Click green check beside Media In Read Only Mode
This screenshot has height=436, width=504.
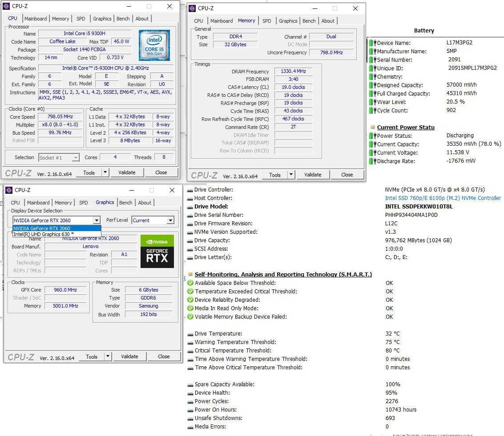190,308
